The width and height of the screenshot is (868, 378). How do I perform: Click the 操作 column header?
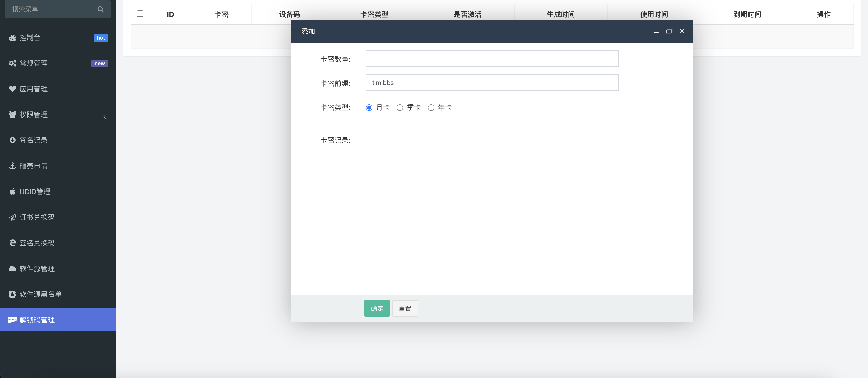click(x=824, y=15)
